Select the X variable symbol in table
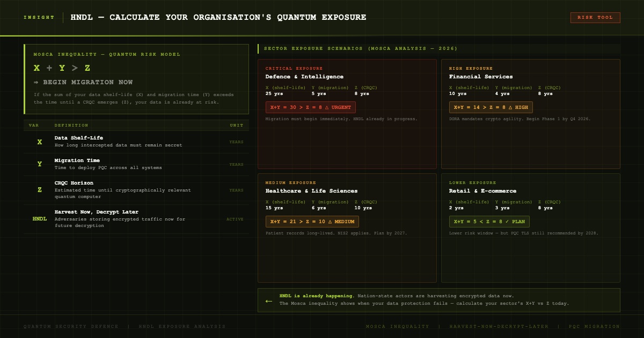Viewport: 644px width, 338px height. 39,142
